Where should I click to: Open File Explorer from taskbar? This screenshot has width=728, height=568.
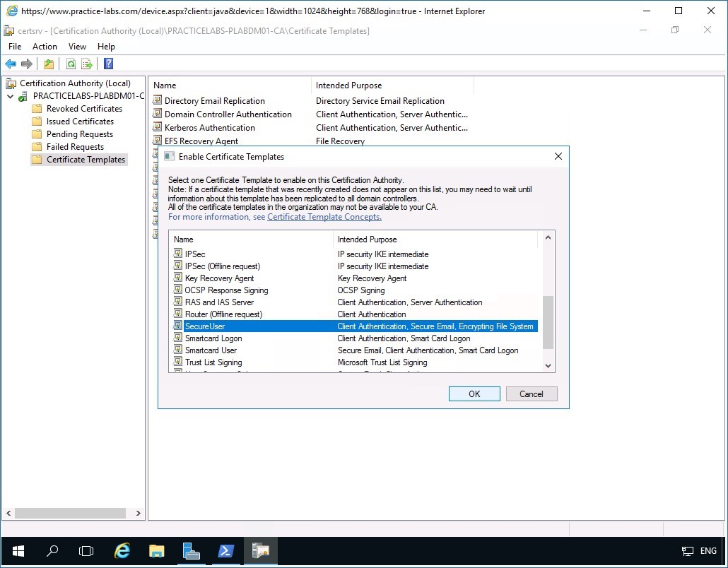[x=156, y=551]
